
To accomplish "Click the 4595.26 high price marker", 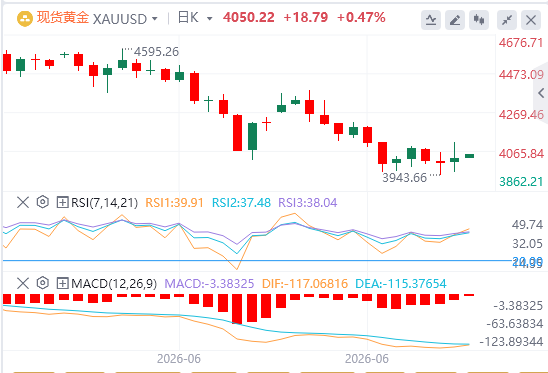I will 156,52.
